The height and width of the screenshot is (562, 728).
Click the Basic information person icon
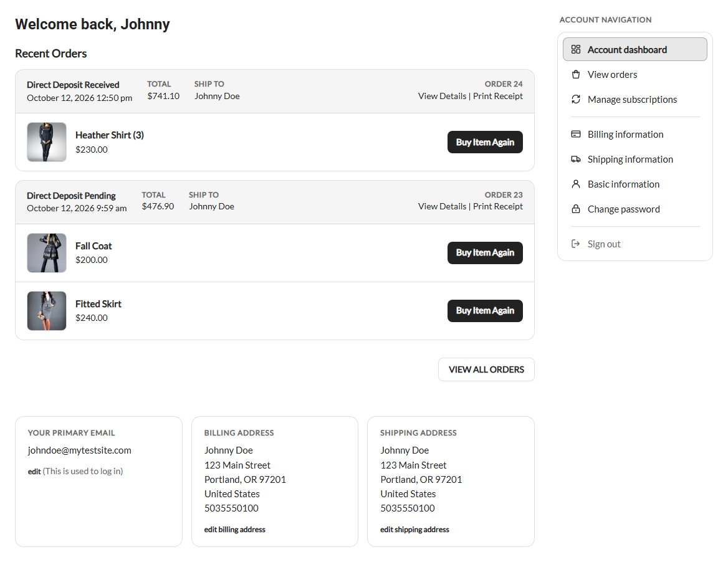[x=576, y=184]
